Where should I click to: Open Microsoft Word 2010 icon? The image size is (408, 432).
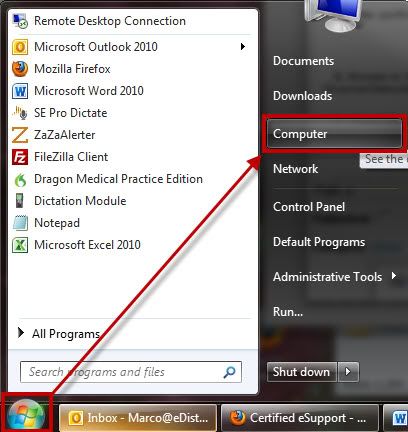pos(20,91)
